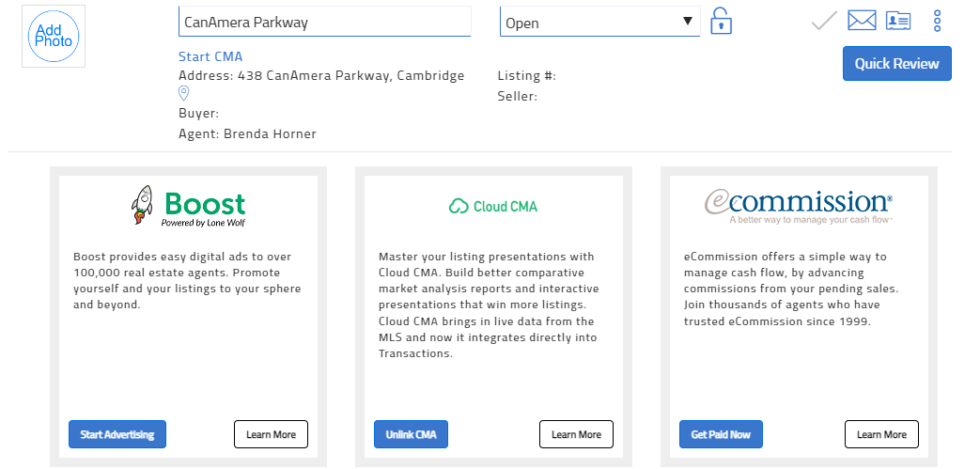Viewport: 980px width, 469px height.
Task: Select Learn More under Boost
Action: click(271, 434)
